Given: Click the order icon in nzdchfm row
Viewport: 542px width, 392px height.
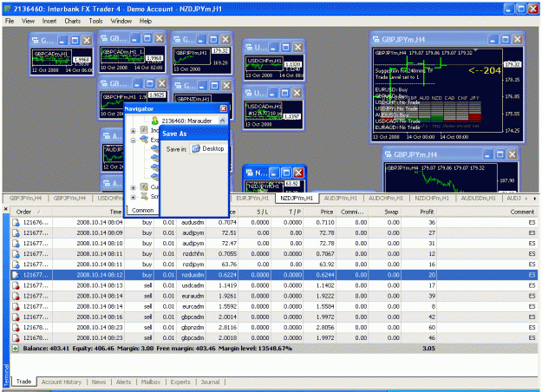Looking at the screenshot, I should point(16,254).
